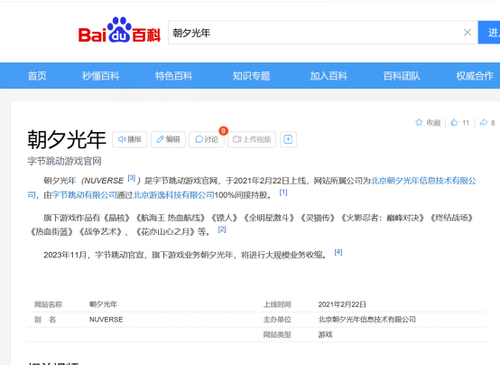The image size is (500, 365).
Task: Click the 别名 value NUVERSE in table
Action: pos(106,319)
